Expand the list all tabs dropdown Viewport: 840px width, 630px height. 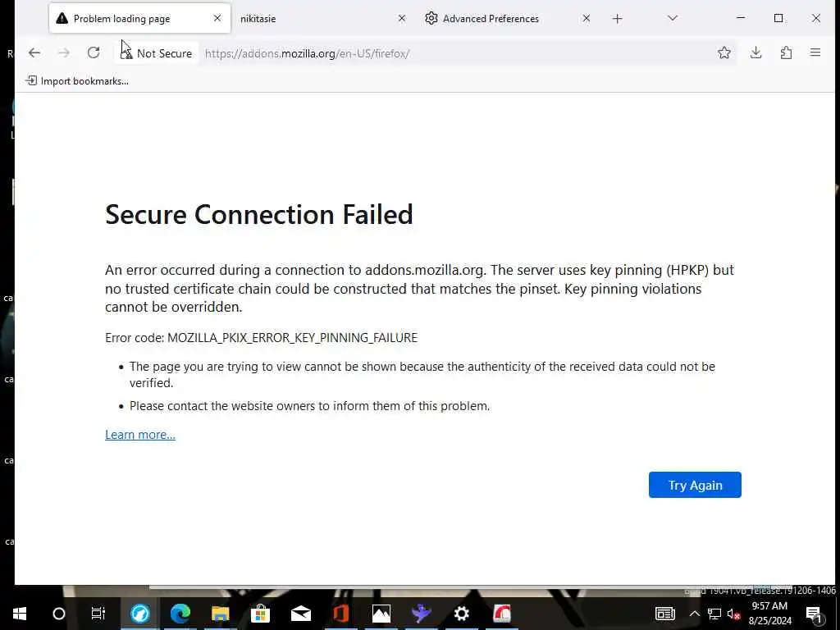point(672,18)
